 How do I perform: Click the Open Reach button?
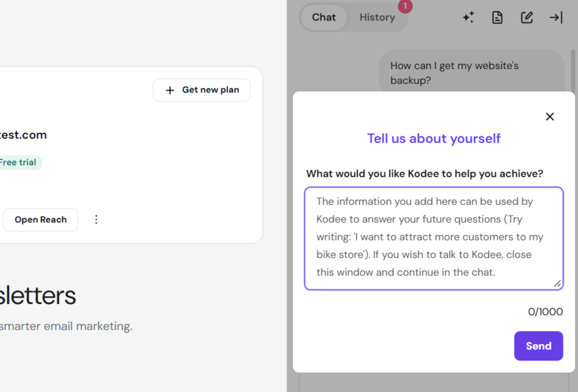40,219
